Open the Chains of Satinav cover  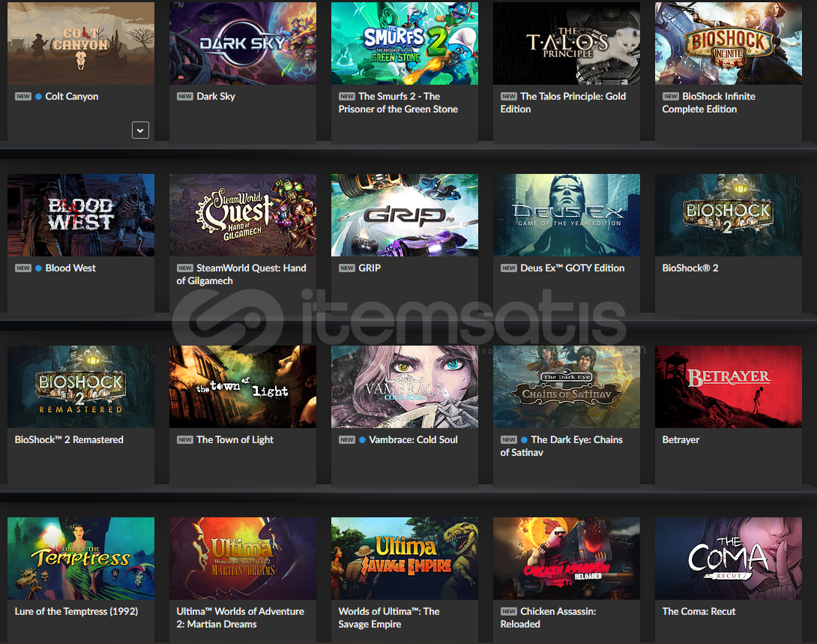[x=567, y=387]
